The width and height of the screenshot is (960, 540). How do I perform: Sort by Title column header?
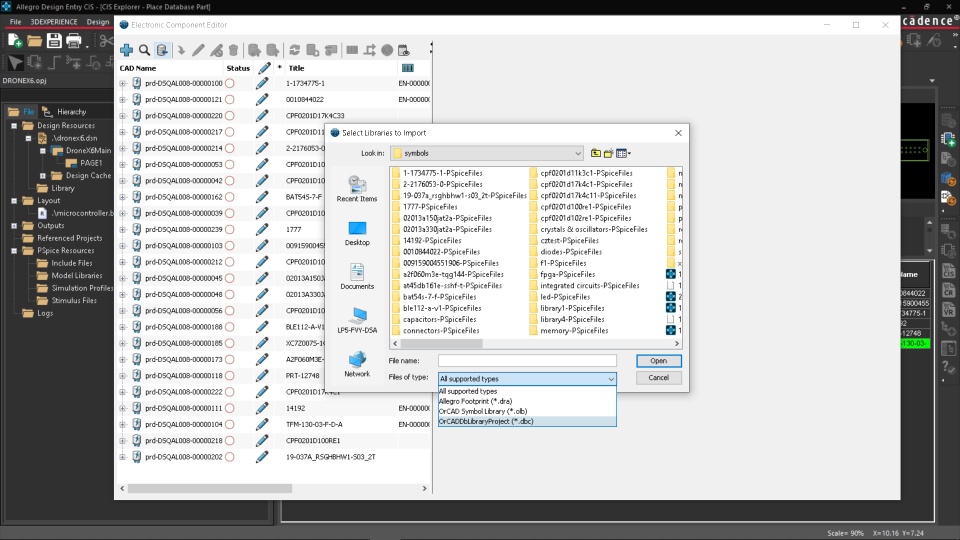[296, 68]
